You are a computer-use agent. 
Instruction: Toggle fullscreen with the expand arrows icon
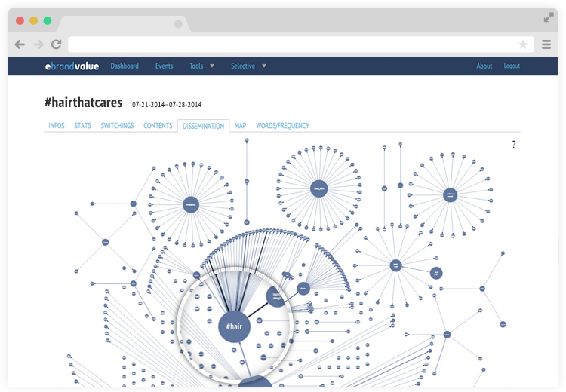pyautogui.click(x=549, y=17)
